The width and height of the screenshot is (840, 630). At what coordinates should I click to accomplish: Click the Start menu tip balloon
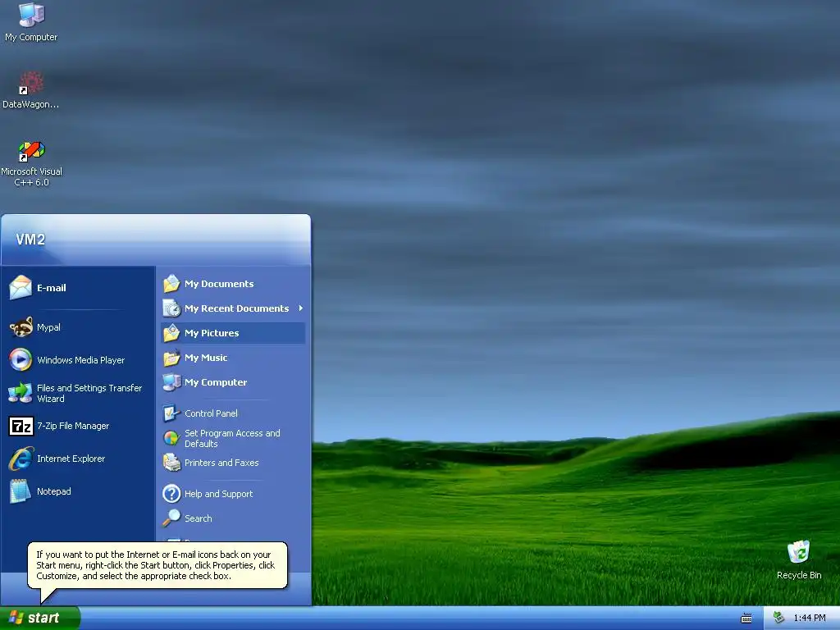157,565
